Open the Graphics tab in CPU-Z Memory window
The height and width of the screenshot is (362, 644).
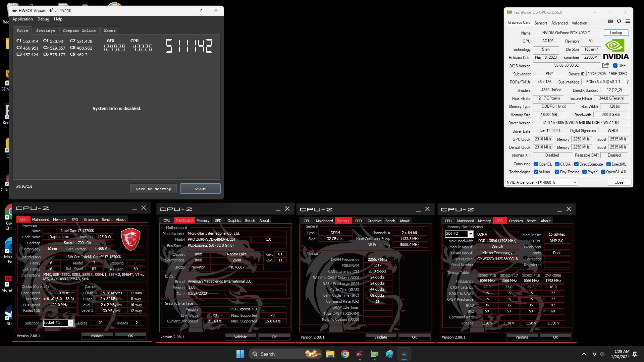click(374, 221)
